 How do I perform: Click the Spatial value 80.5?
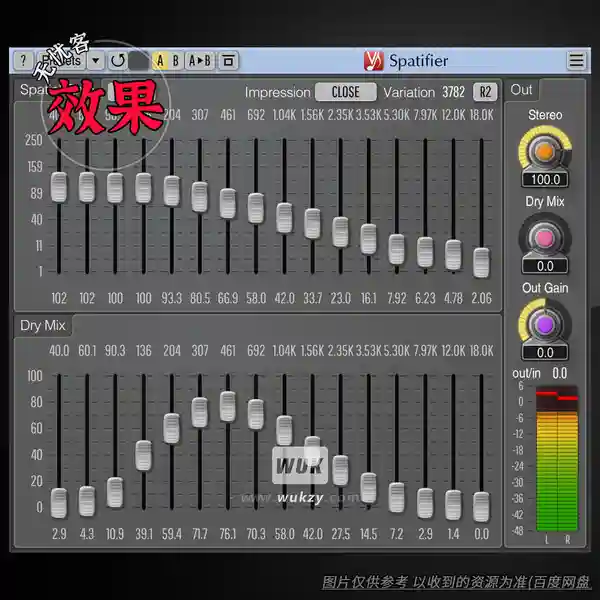point(200,298)
